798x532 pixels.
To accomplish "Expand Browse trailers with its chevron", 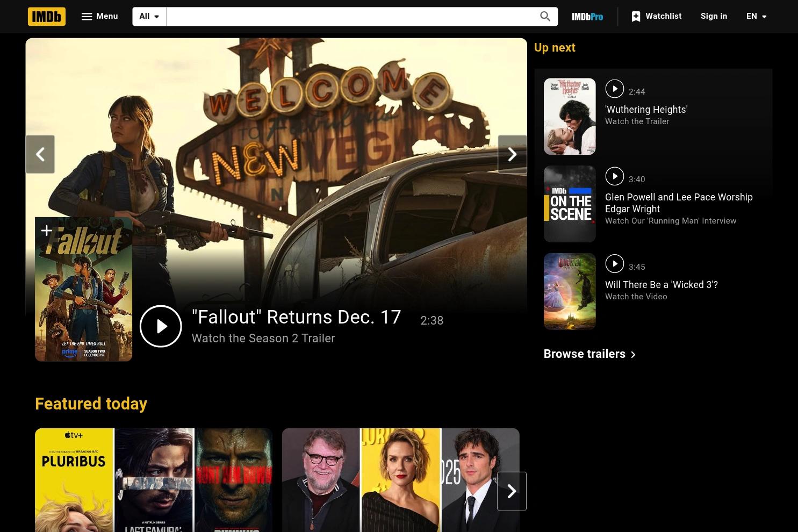I will point(632,354).
